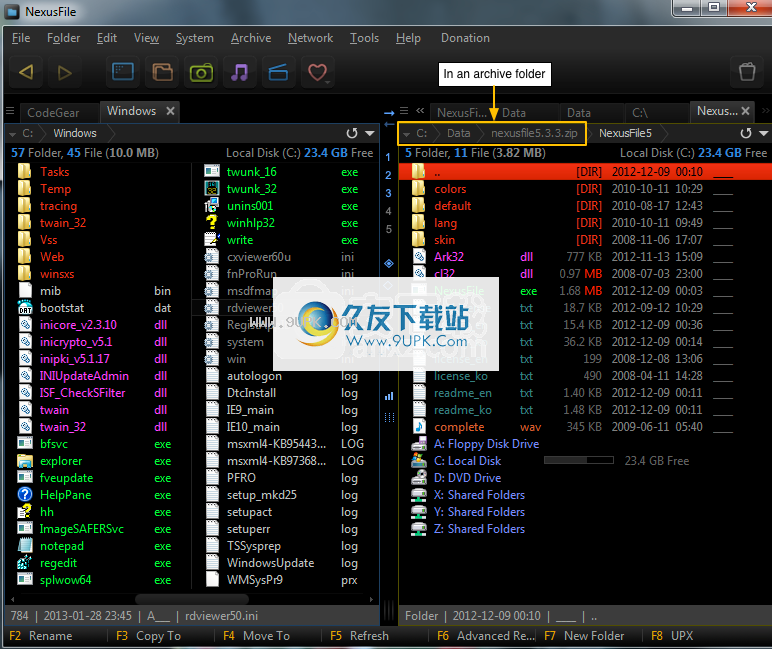Open the Tools menu

364,38
